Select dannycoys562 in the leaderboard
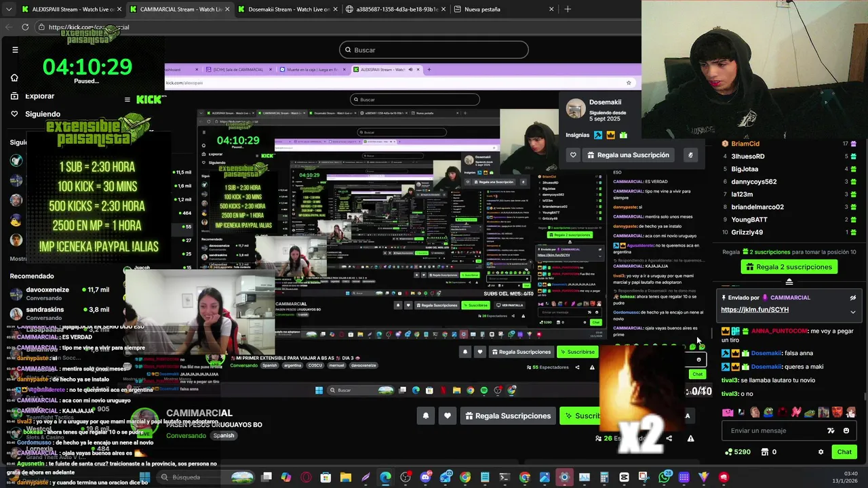 tap(754, 182)
